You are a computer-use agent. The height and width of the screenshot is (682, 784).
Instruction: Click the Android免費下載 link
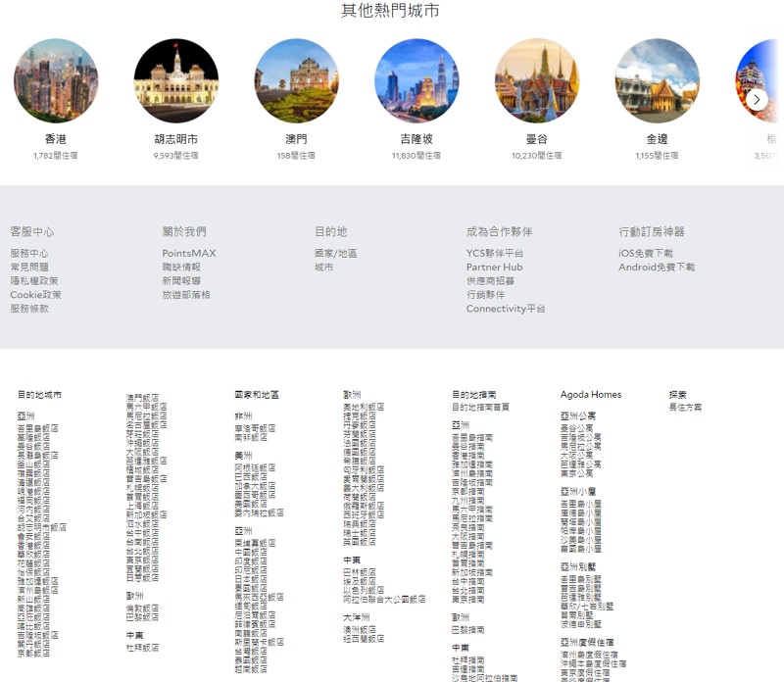click(657, 267)
